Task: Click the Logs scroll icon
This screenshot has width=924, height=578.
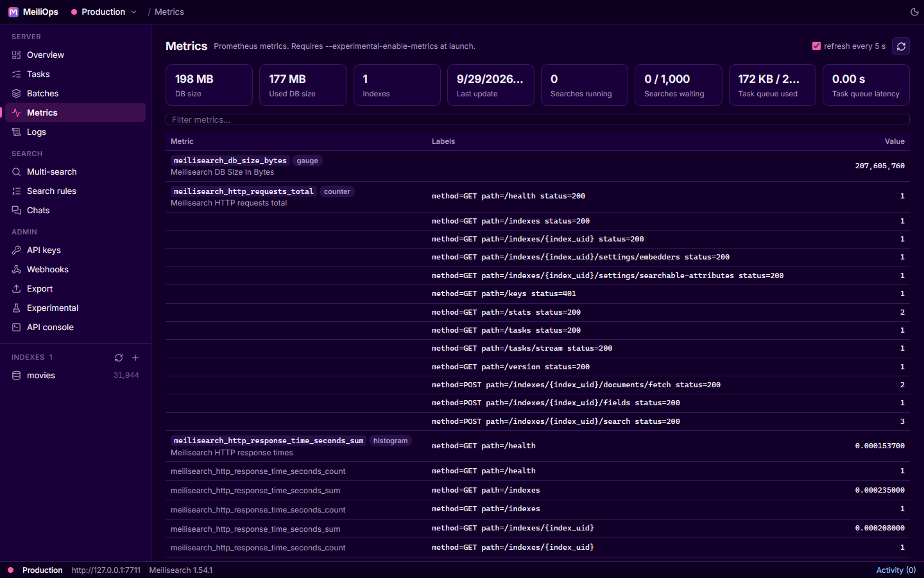Action: tap(17, 132)
